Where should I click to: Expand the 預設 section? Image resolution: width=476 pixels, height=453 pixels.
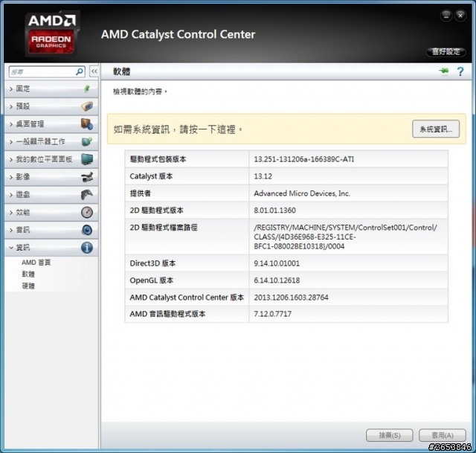pyautogui.click(x=11, y=106)
